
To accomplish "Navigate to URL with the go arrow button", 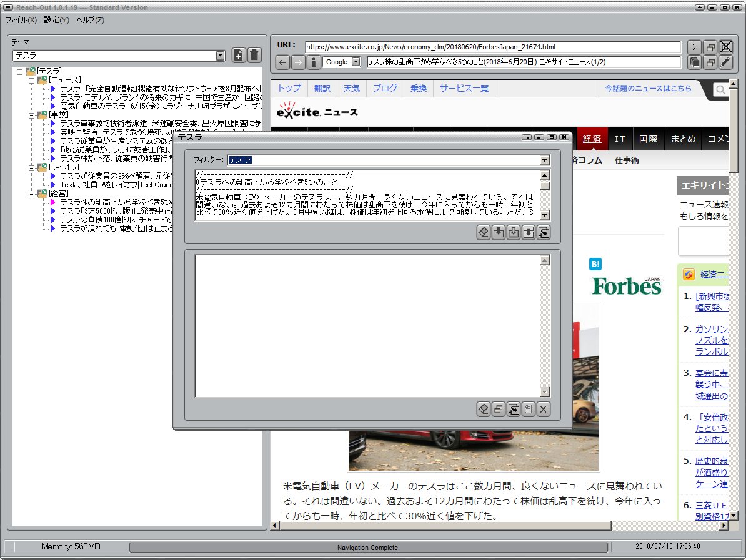I will point(694,47).
